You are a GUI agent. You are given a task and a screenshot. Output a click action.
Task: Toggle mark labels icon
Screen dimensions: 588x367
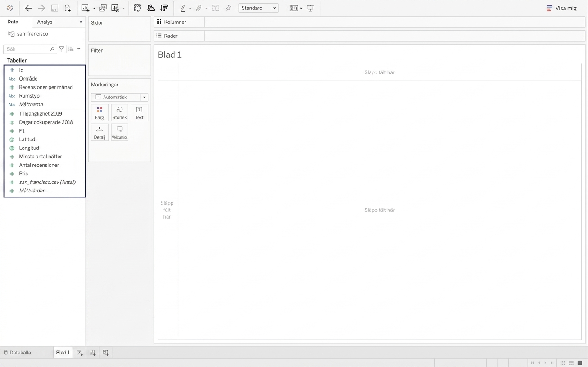[x=216, y=8]
